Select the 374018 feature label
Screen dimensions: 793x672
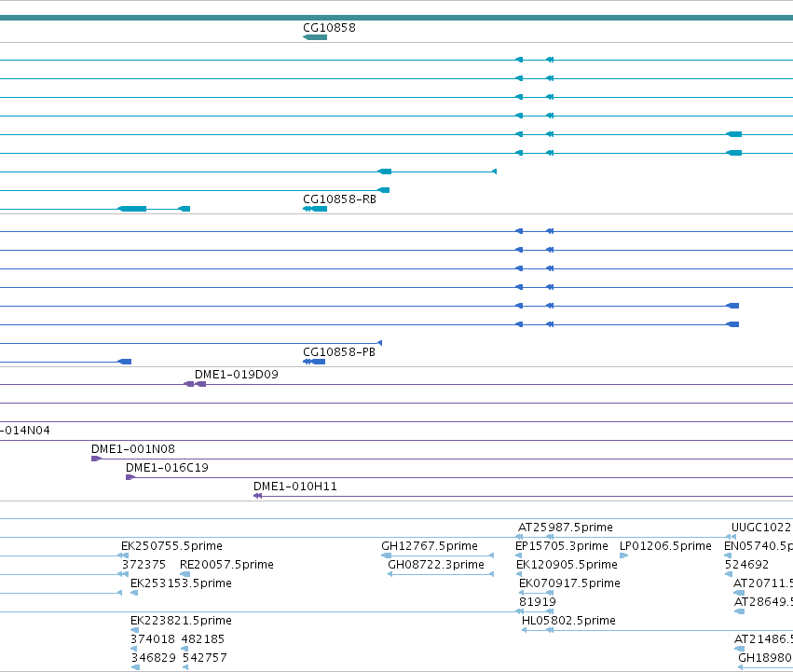152,639
